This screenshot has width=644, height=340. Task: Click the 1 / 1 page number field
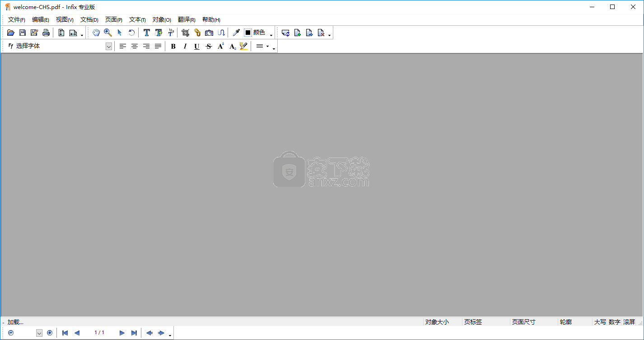pyautogui.click(x=99, y=333)
